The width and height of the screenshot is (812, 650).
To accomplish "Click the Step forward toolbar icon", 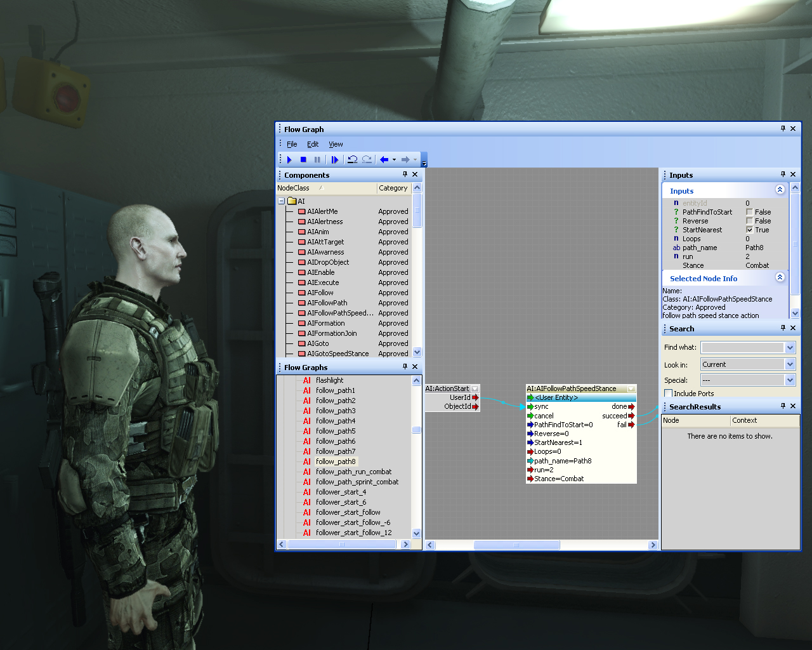I will pos(335,160).
